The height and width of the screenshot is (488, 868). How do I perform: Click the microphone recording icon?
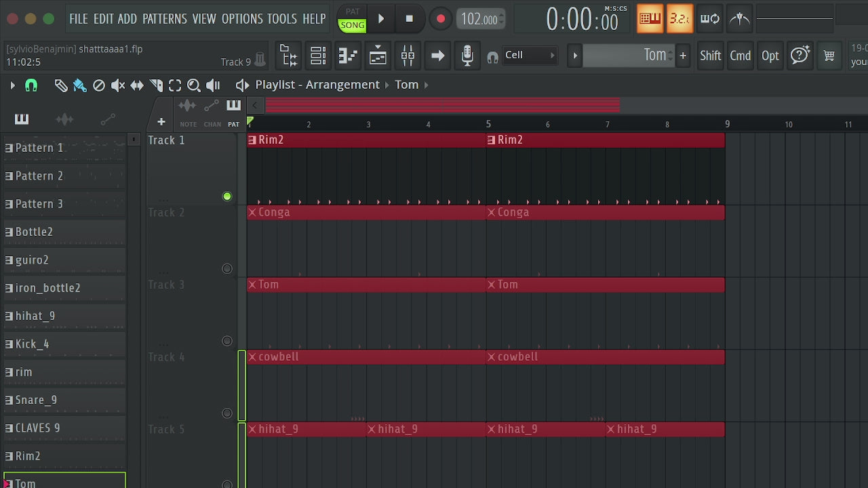click(467, 56)
